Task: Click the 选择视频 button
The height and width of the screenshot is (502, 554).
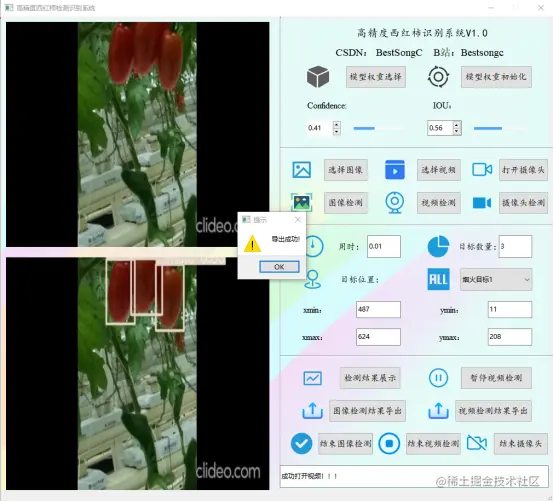Action: pyautogui.click(x=438, y=170)
